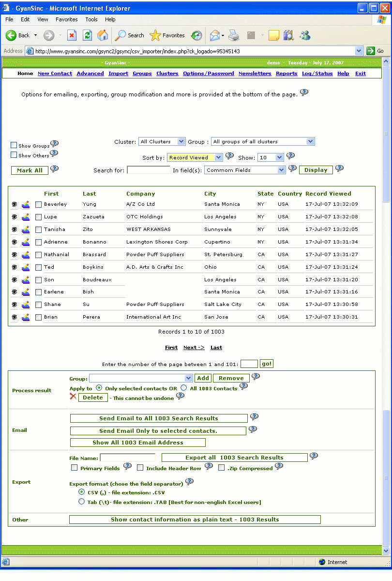Select Tab file extension export format
This screenshot has height=581, width=392.
click(x=81, y=502)
